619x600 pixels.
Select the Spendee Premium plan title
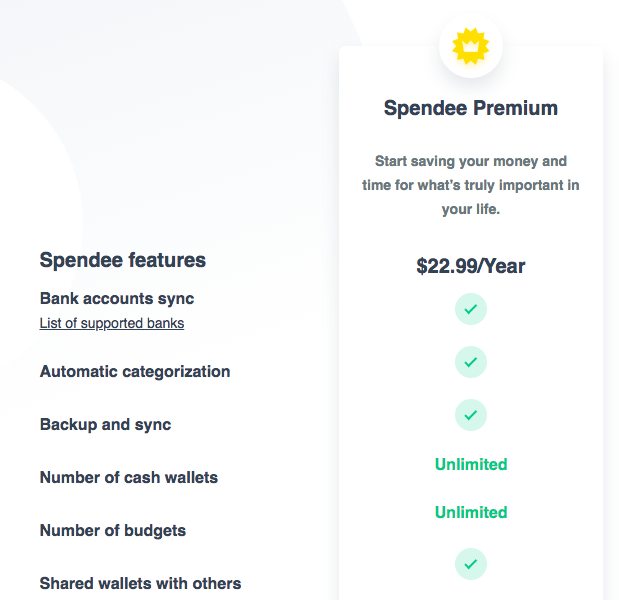(470, 108)
